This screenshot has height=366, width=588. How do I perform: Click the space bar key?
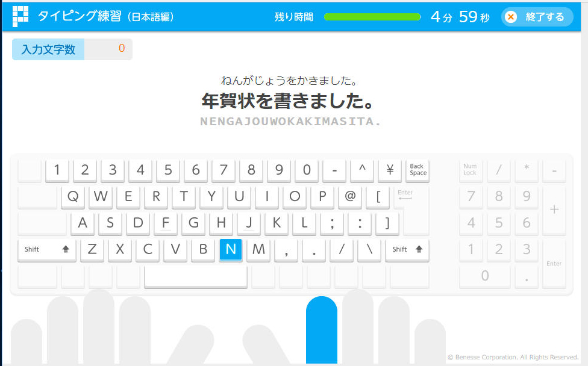(x=196, y=276)
